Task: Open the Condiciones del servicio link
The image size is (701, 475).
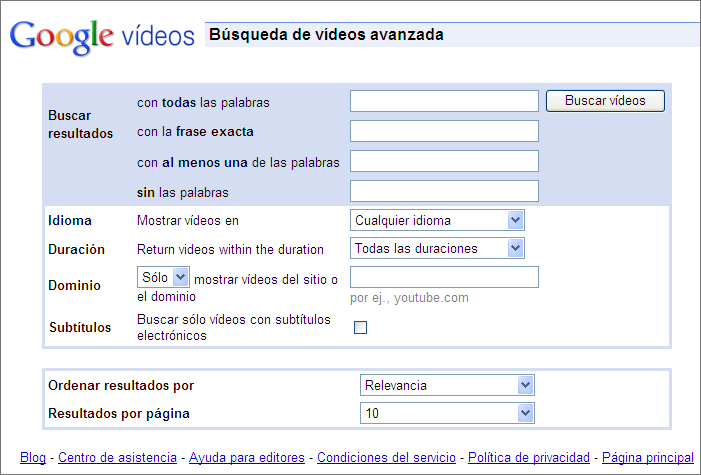Action: (x=386, y=458)
